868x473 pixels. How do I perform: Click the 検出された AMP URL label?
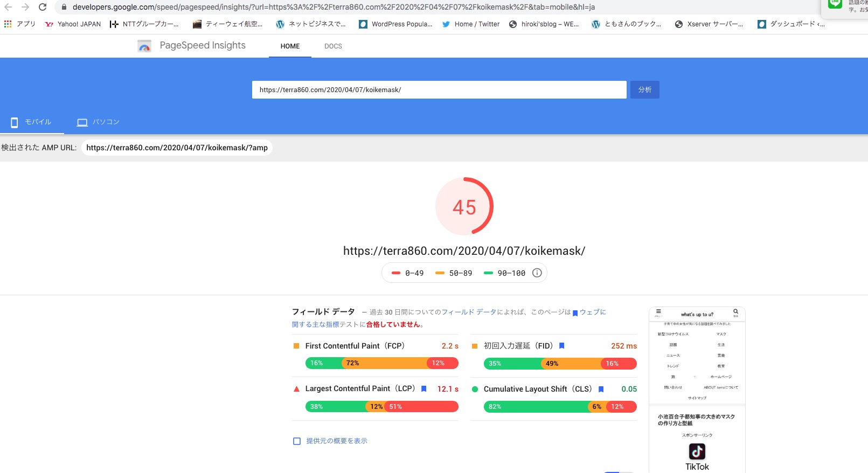click(39, 148)
